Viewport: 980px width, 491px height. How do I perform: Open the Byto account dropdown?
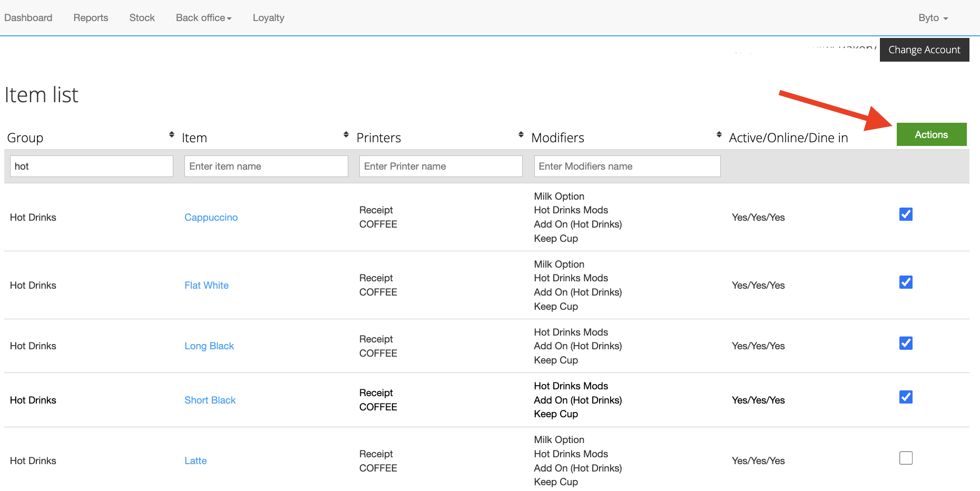pyautogui.click(x=933, y=18)
